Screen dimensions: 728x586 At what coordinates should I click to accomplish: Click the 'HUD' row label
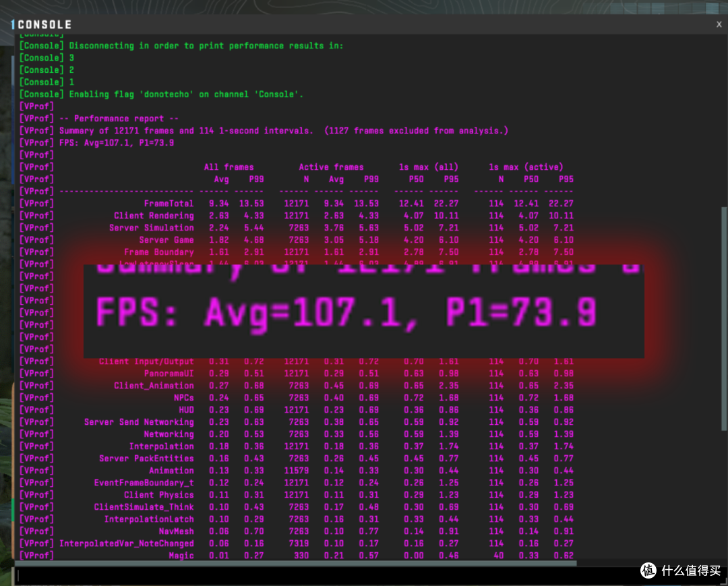[x=186, y=409]
